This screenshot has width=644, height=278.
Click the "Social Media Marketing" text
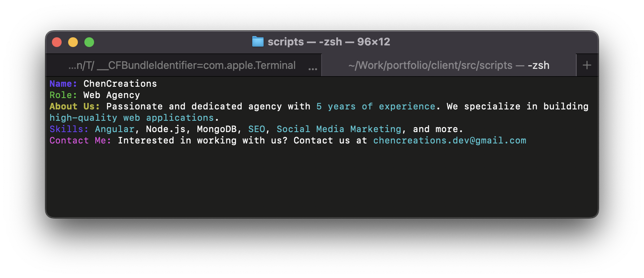(x=339, y=129)
